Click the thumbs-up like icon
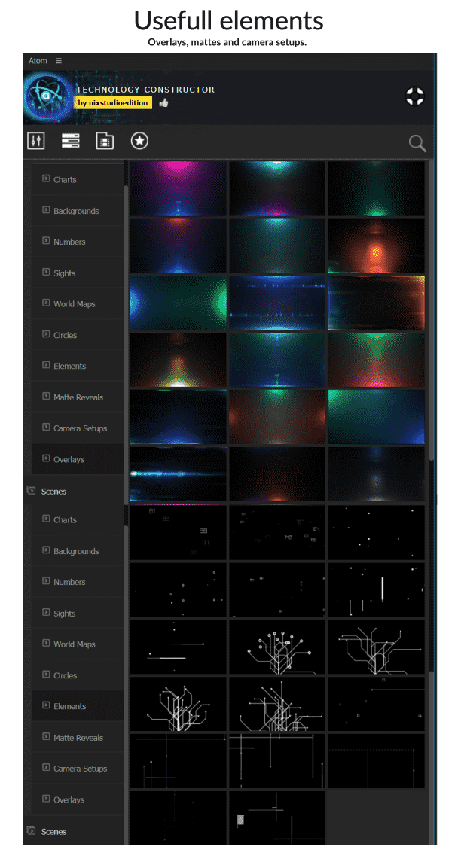Screen dimensions: 461x868 (x=163, y=102)
